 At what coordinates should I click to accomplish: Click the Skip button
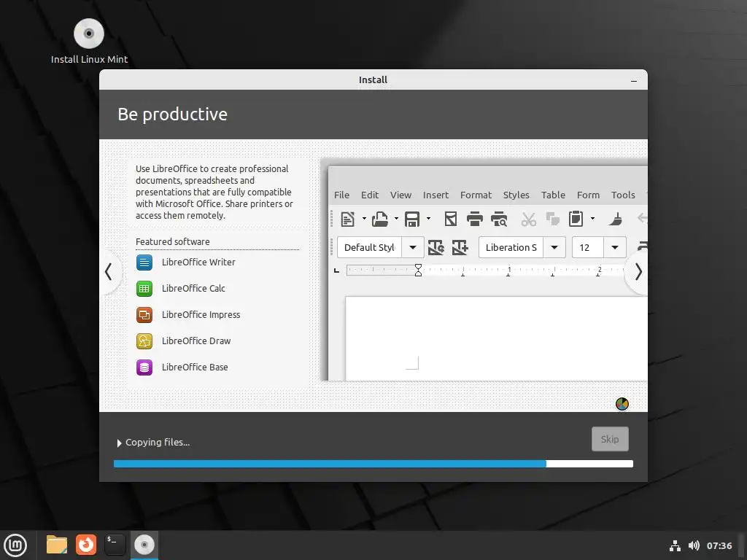[610, 439]
